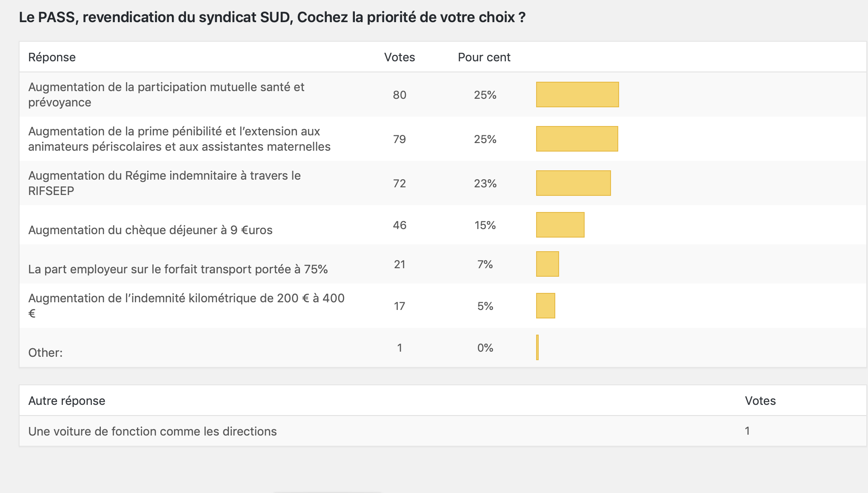Click the poll question heading about Le PASS

tap(272, 17)
